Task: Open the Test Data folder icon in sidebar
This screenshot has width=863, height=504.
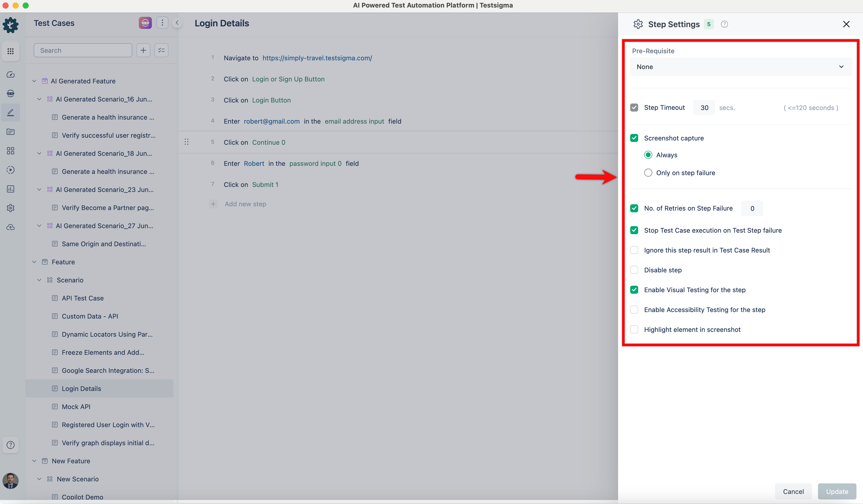Action: [x=11, y=132]
